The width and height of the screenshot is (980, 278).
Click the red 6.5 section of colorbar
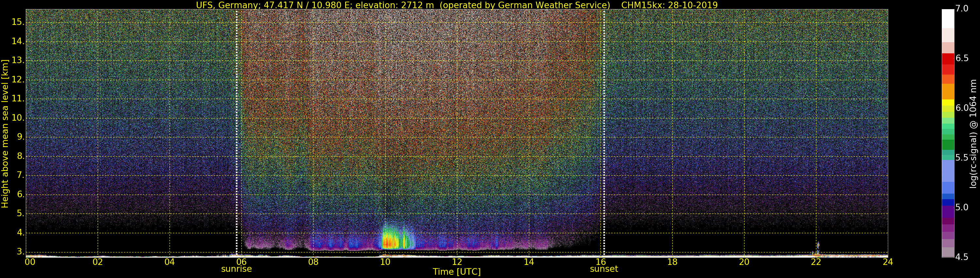click(x=948, y=59)
